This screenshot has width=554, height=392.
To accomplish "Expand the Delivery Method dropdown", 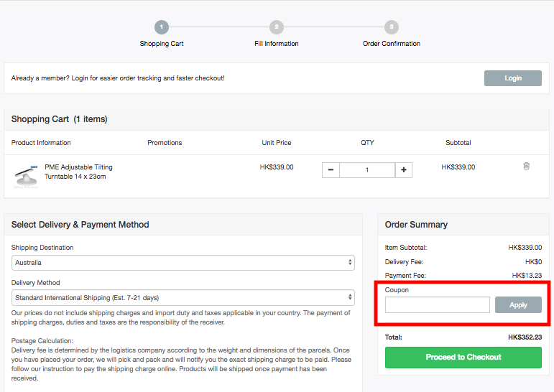I will click(183, 297).
